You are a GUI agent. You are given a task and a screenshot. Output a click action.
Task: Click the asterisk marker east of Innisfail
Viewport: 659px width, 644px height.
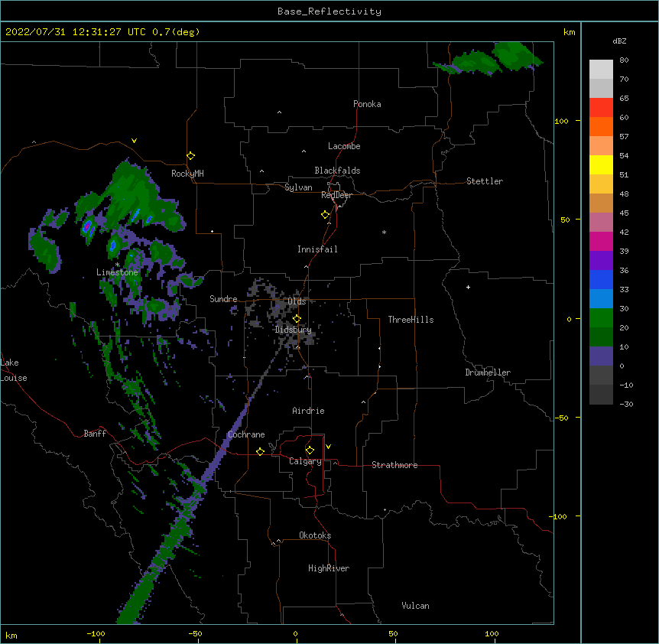(x=384, y=232)
